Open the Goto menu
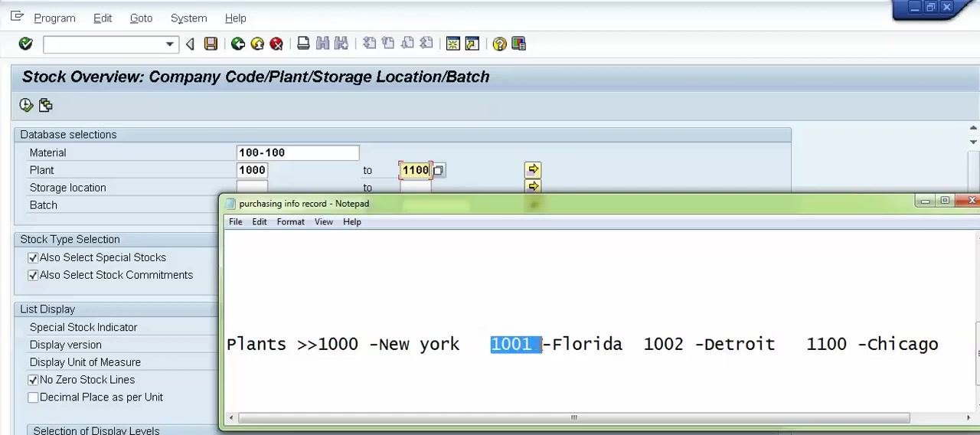 click(x=141, y=18)
